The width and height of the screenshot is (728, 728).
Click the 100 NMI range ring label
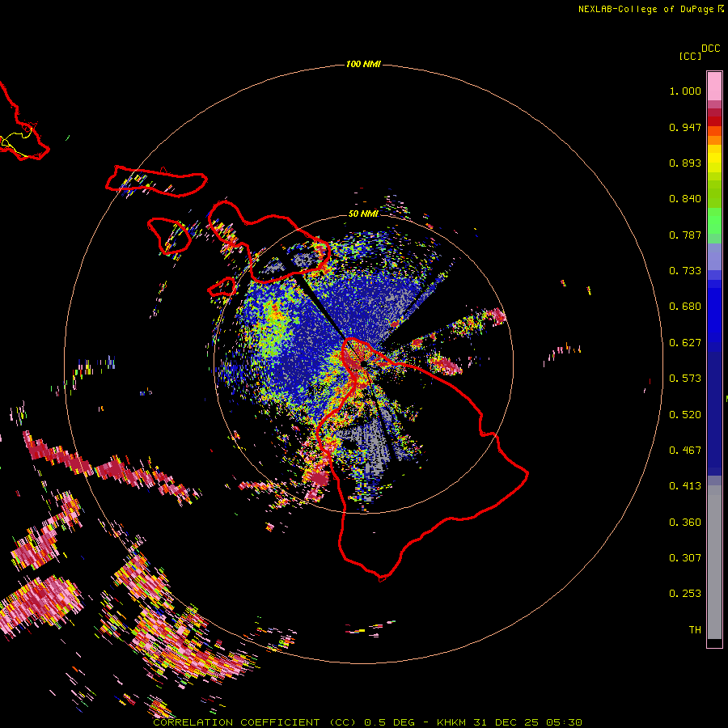coord(363,64)
